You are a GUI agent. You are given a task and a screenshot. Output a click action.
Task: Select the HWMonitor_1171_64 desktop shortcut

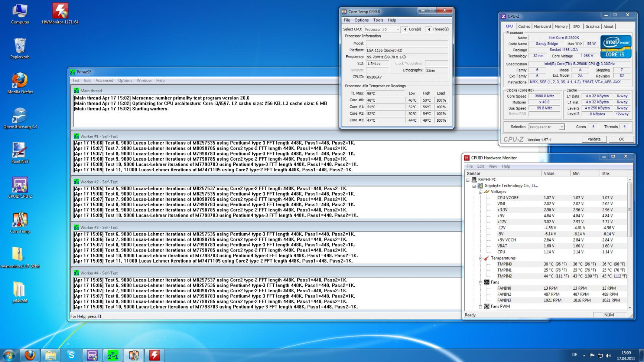click(x=60, y=14)
